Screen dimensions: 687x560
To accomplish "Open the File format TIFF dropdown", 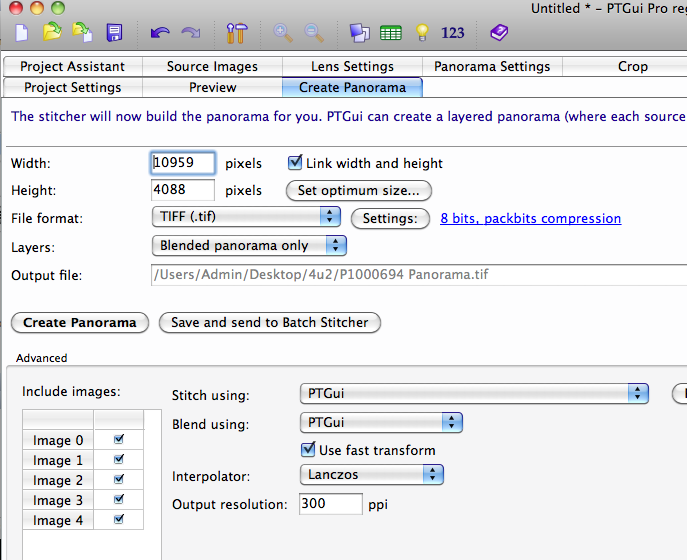I will tap(246, 217).
